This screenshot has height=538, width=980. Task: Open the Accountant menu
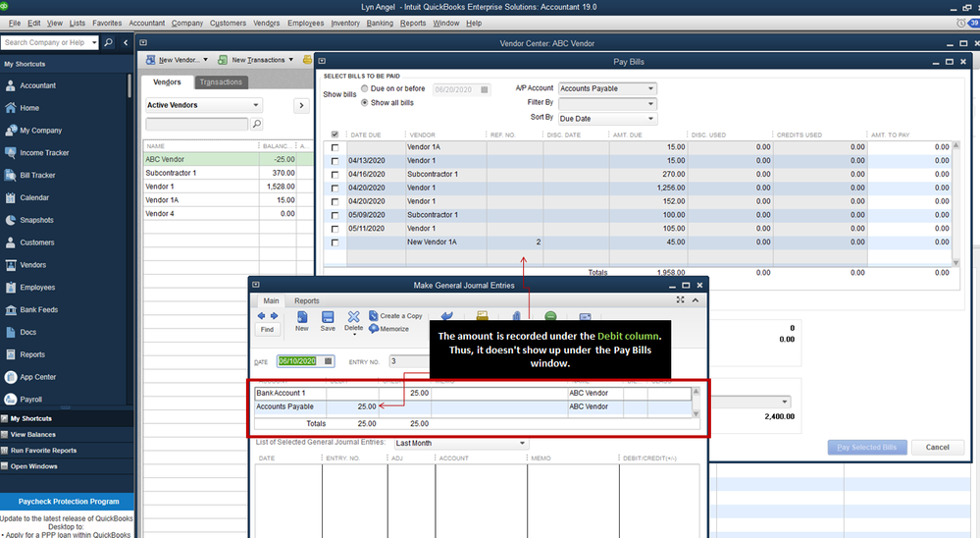pos(147,24)
